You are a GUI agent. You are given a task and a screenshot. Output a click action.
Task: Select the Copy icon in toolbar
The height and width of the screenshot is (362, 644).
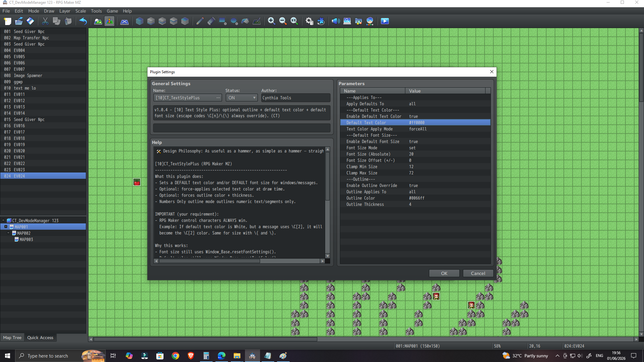[57, 21]
